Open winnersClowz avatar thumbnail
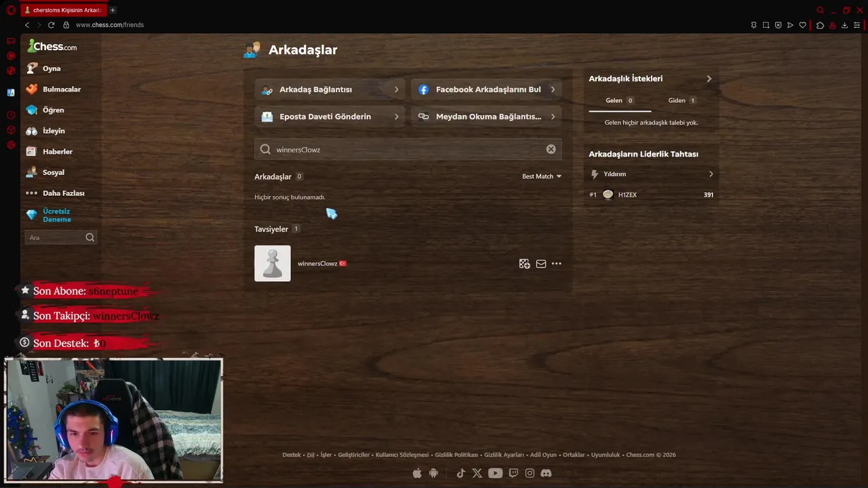The height and width of the screenshot is (488, 868). [x=273, y=263]
